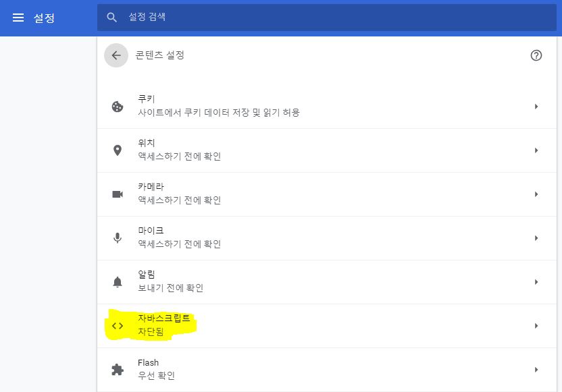Click the Flash puzzle piece icon

tap(118, 370)
